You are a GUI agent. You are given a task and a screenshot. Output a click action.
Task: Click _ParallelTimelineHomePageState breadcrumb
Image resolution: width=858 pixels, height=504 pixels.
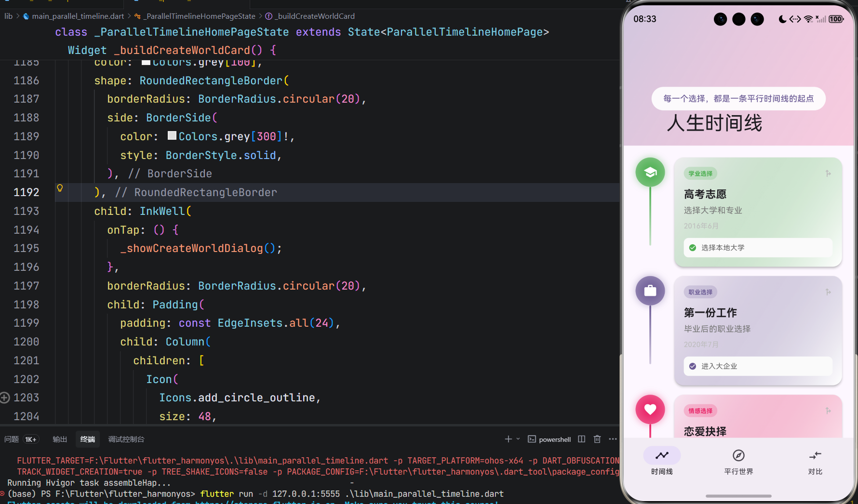(x=199, y=16)
